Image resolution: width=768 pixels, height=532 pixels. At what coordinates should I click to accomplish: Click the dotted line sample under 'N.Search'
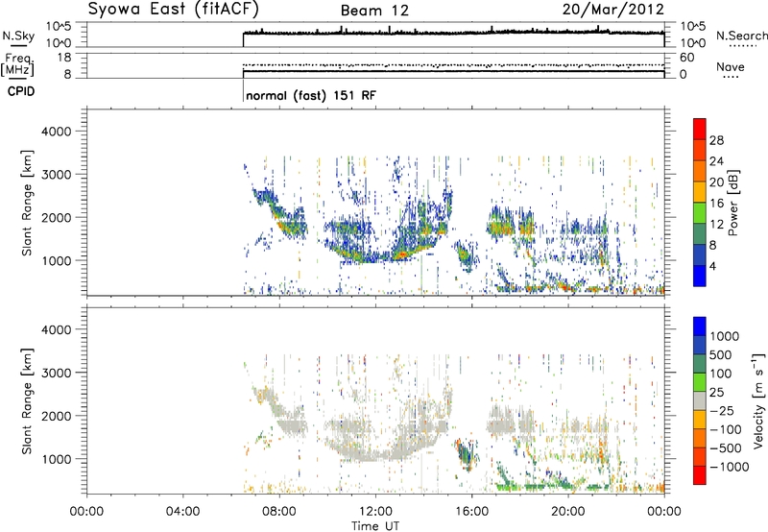pos(741,46)
